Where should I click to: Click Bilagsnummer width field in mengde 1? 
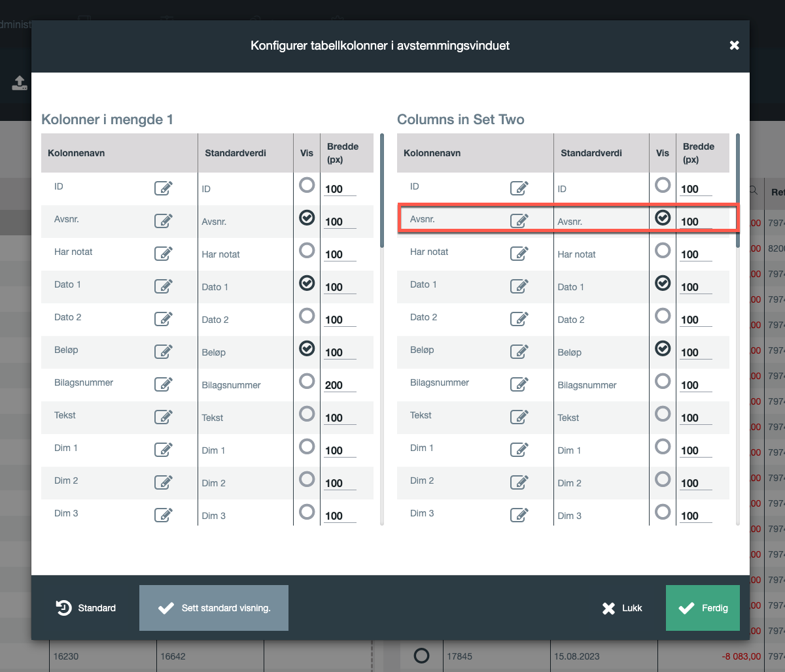(x=340, y=385)
